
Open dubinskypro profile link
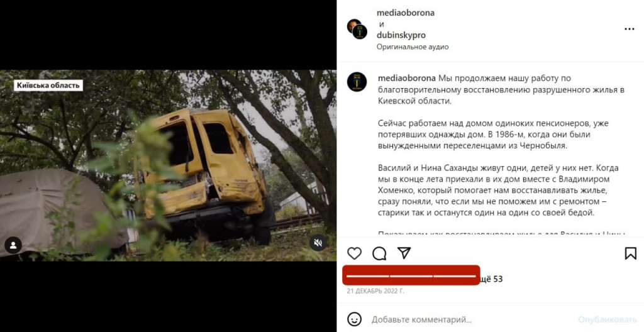tap(401, 35)
